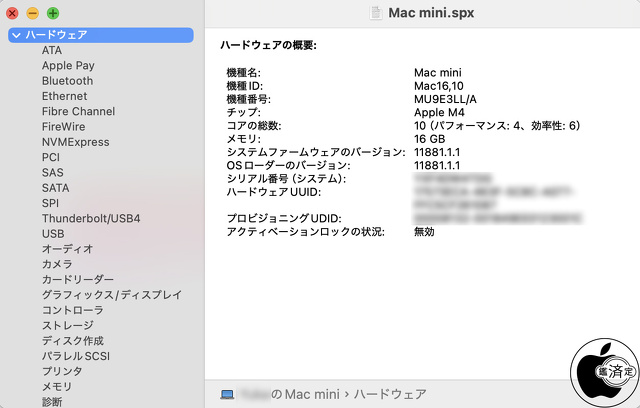Screen dimensions: 640x408
Task: Click the アクティベーションロック status 無効
Action: (x=424, y=232)
